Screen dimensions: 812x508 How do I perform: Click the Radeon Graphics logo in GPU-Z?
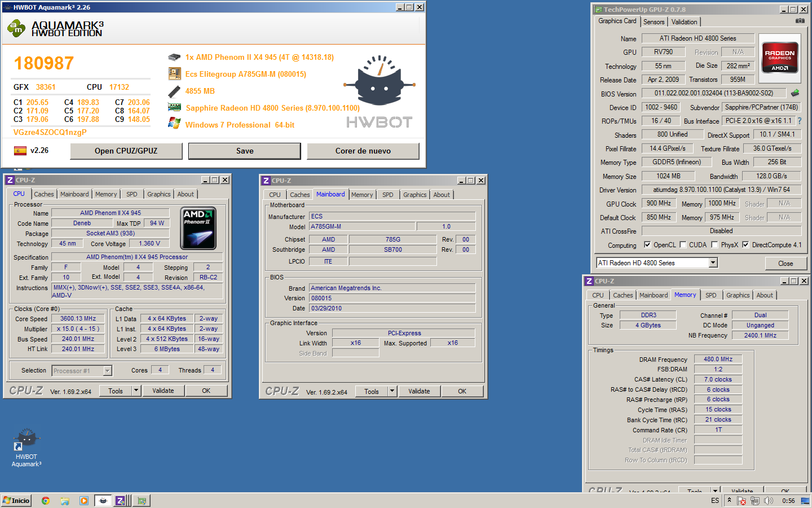(x=780, y=56)
